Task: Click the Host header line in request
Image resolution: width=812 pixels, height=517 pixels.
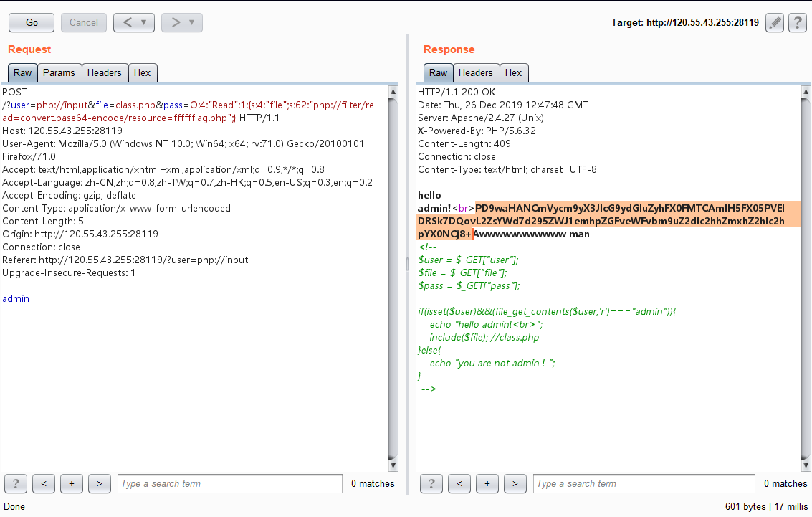Action: tap(62, 131)
